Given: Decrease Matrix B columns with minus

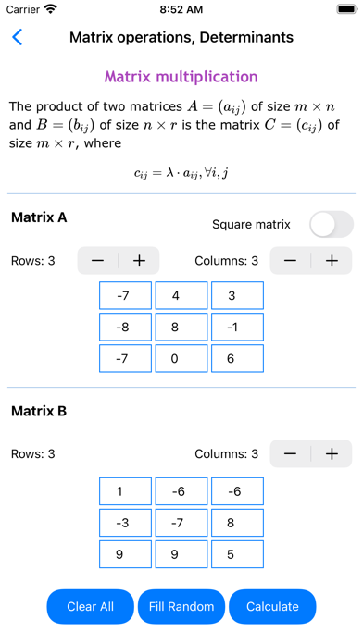Looking at the screenshot, I should coord(290,453).
